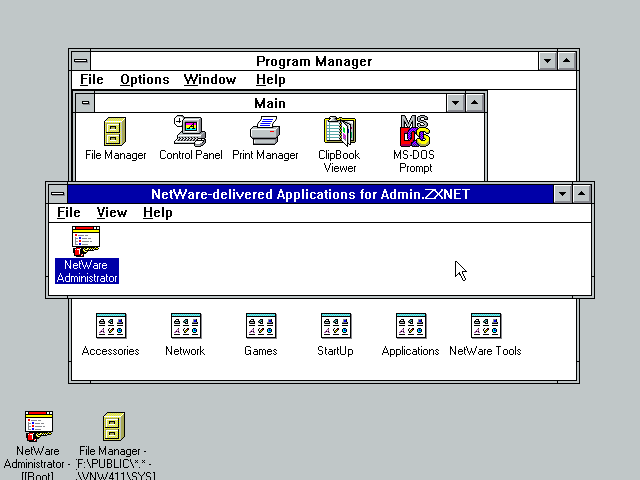Screen dimensions: 640x480
Task: Click Main group window title bar
Action: click(x=270, y=103)
